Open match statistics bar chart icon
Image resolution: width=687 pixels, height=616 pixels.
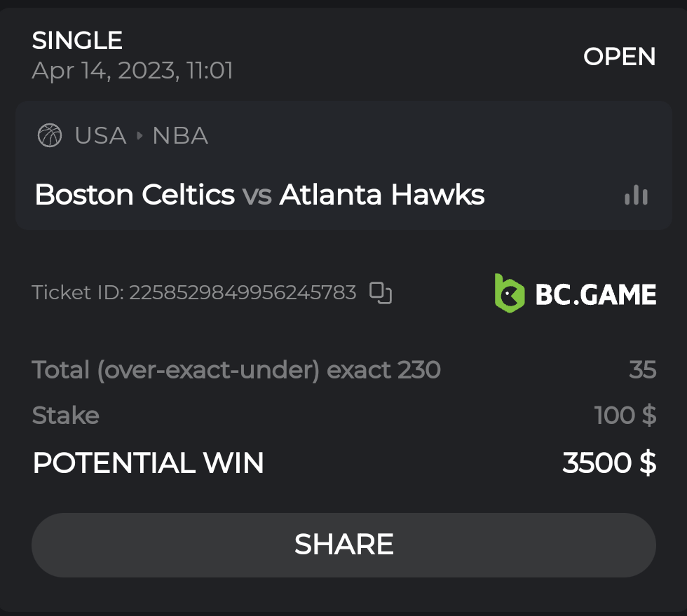(x=636, y=196)
